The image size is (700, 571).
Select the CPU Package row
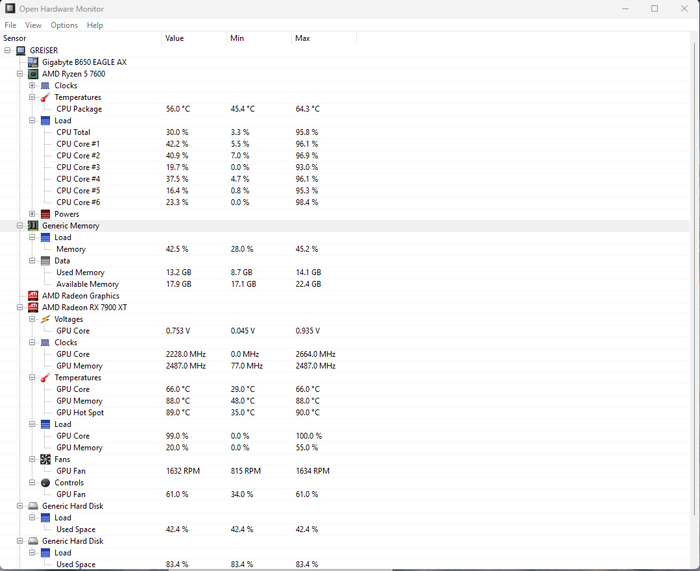(345, 109)
